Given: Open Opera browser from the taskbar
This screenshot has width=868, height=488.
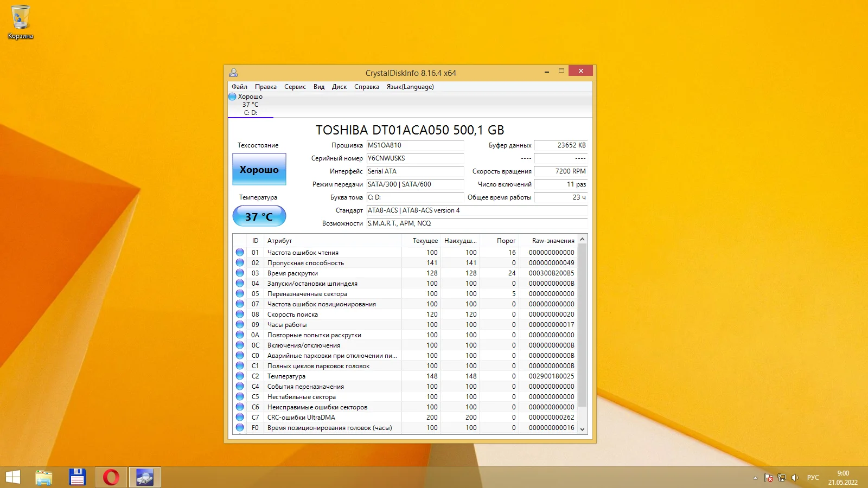Looking at the screenshot, I should tap(111, 477).
